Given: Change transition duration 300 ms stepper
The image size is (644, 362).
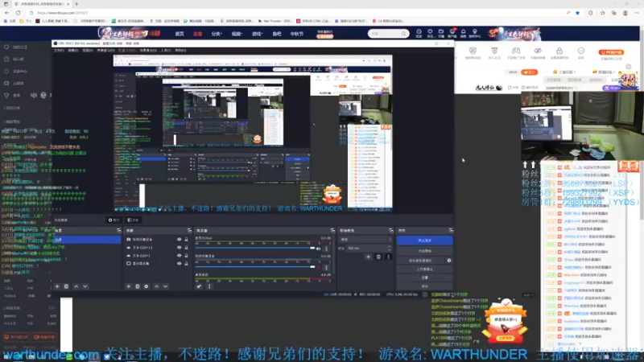Looking at the screenshot, I should click(369, 248).
